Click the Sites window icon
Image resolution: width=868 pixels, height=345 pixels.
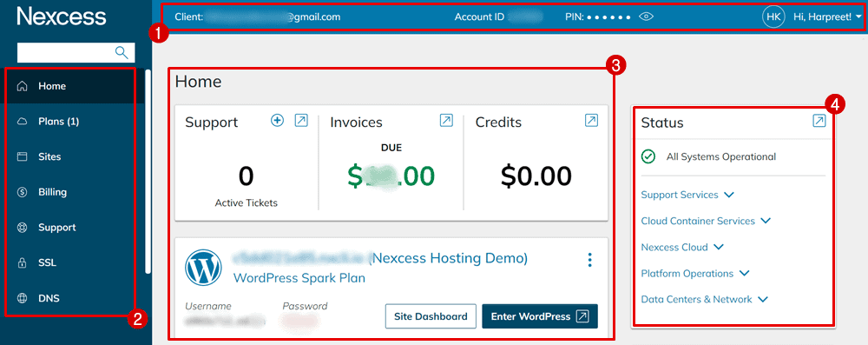coord(23,157)
